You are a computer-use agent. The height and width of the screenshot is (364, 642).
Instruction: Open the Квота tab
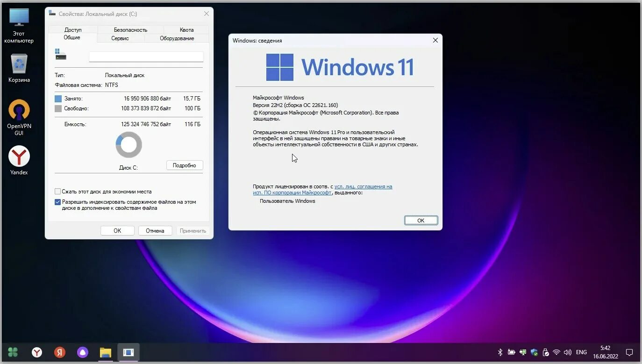tap(186, 29)
